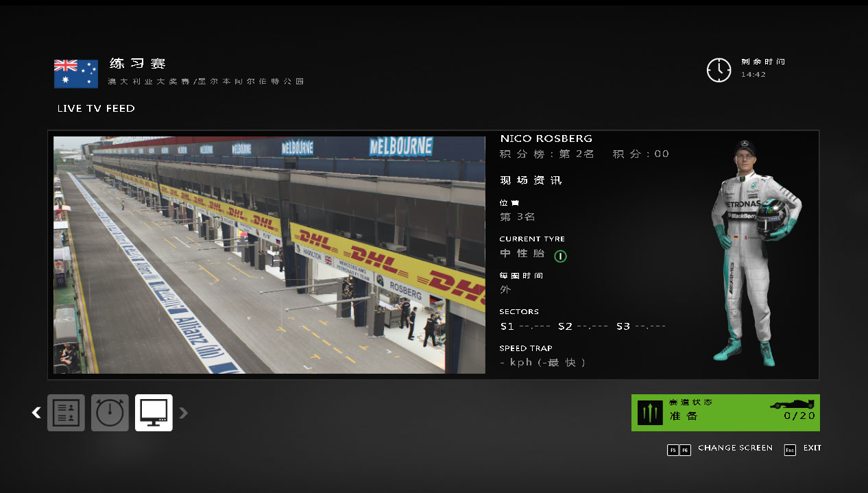
Task: Click the live TV feed video
Action: (269, 254)
